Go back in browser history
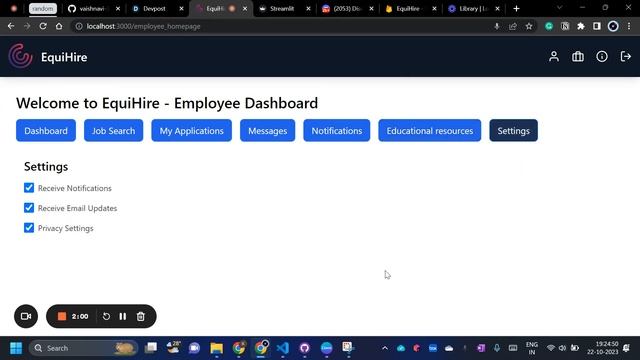Image resolution: width=640 pixels, height=360 pixels. click(x=11, y=26)
